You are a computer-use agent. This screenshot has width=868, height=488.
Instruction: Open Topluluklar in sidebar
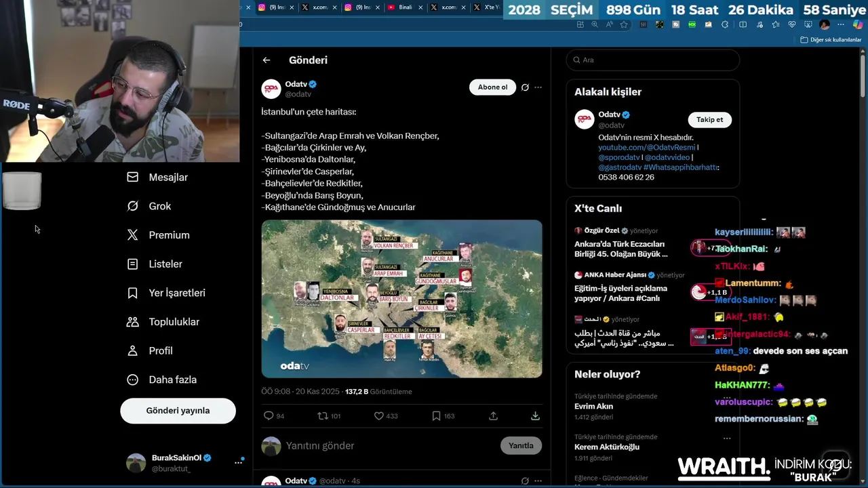pyautogui.click(x=164, y=322)
